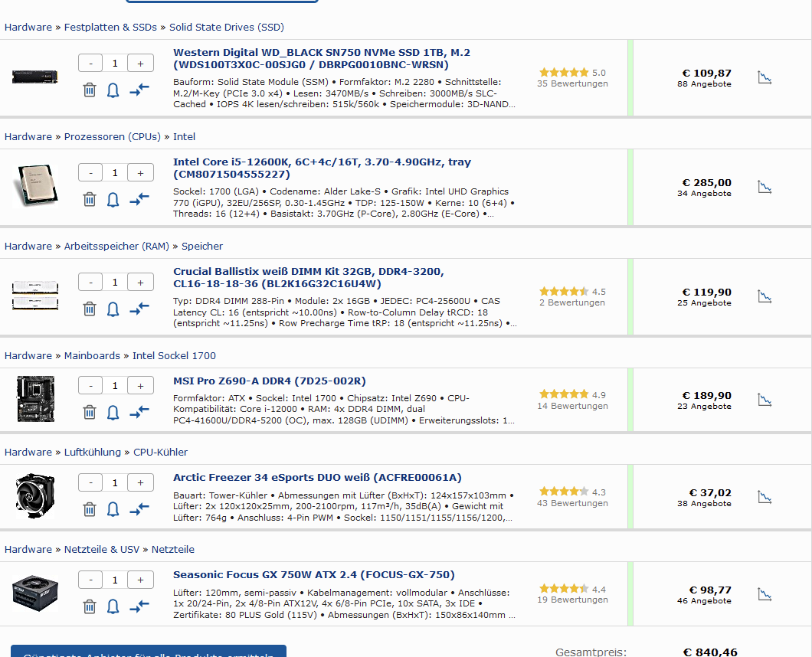812x657 pixels.
Task: Open Mainboards breadcrumb link
Action: (92, 355)
